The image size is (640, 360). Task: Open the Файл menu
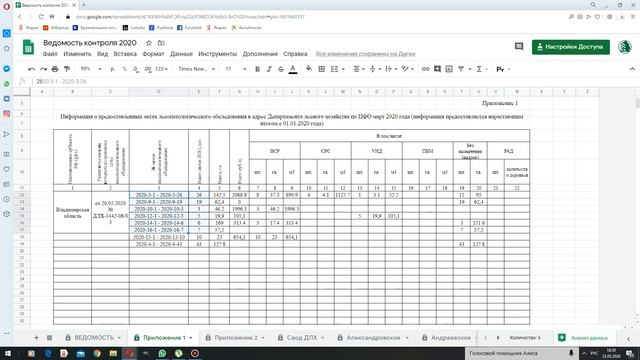pos(50,54)
